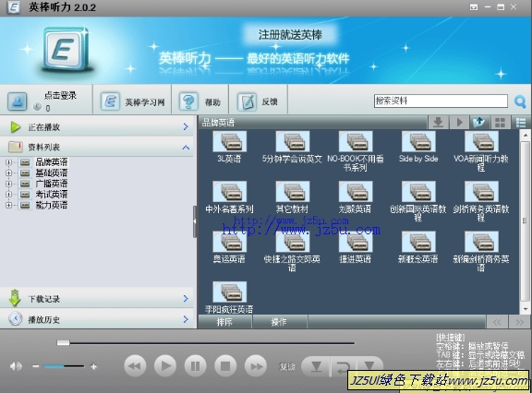This screenshot has width=532, height=393.
Task: Click the play toolbar icon in content header
Action: pyautogui.click(x=459, y=123)
